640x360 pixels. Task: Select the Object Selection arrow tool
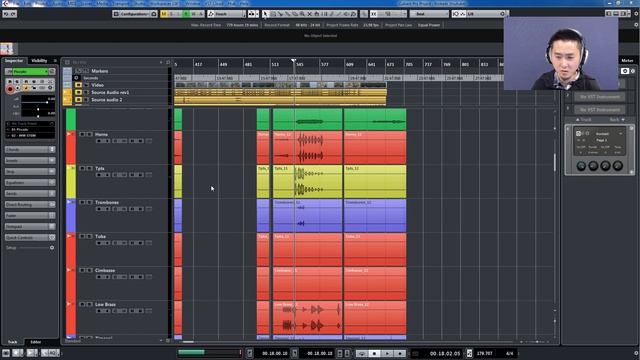click(x=266, y=14)
